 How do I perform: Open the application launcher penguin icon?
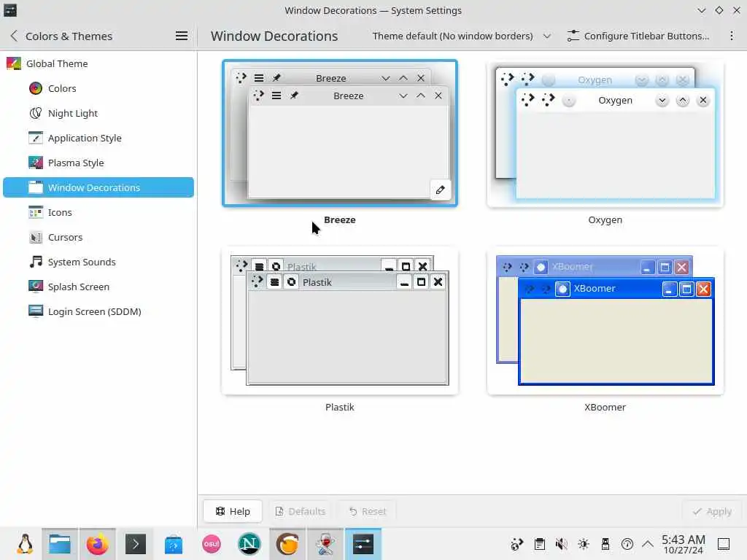25,544
